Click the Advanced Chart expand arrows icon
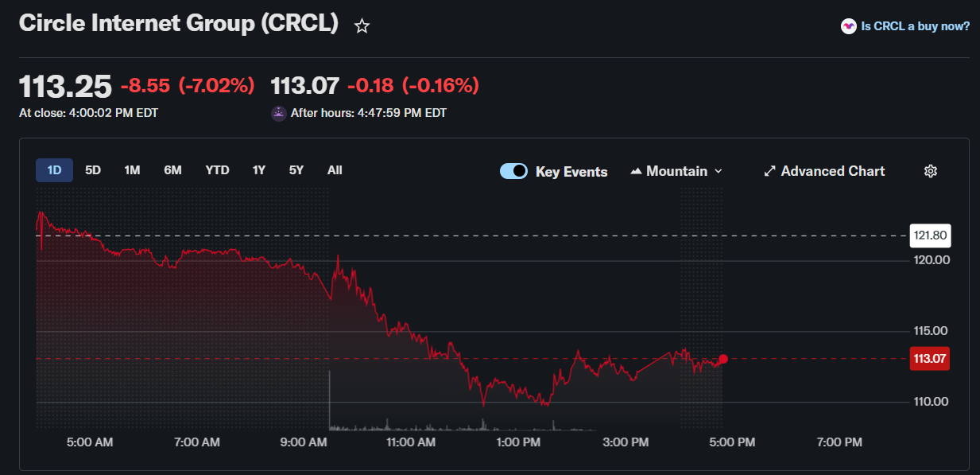This screenshot has width=980, height=475. pyautogui.click(x=769, y=171)
